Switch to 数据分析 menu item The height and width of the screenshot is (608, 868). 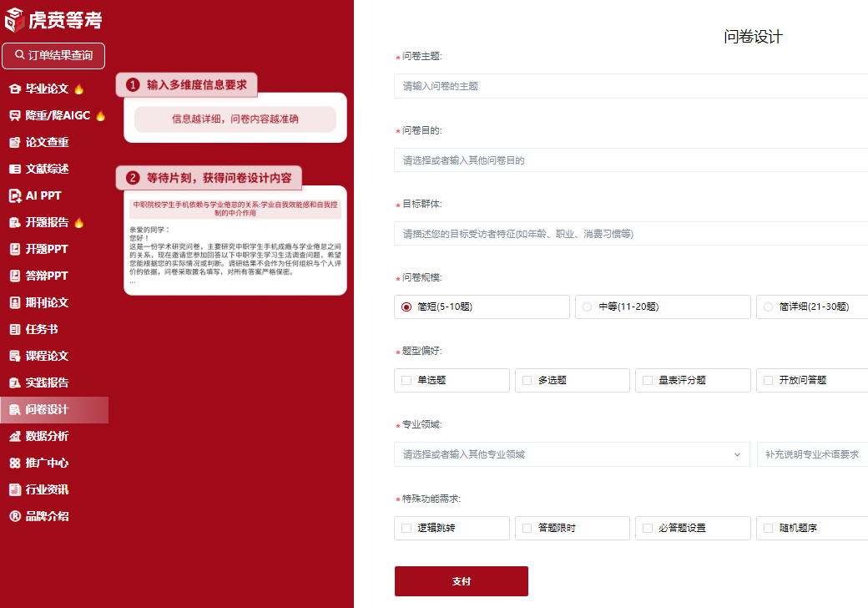click(47, 436)
